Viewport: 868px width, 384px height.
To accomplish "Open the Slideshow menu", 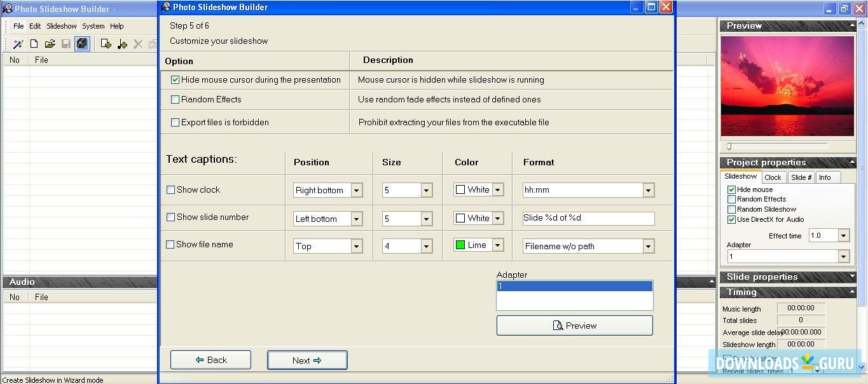I will tap(62, 26).
